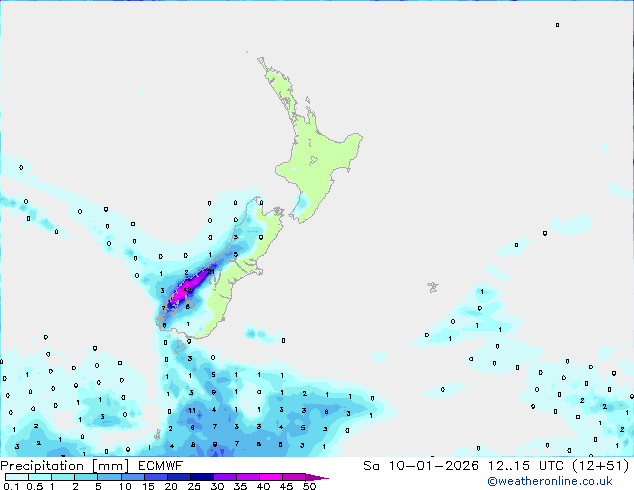Click the "25" legend scale label
Screen dimensions: 634x490
pyautogui.click(x=194, y=486)
